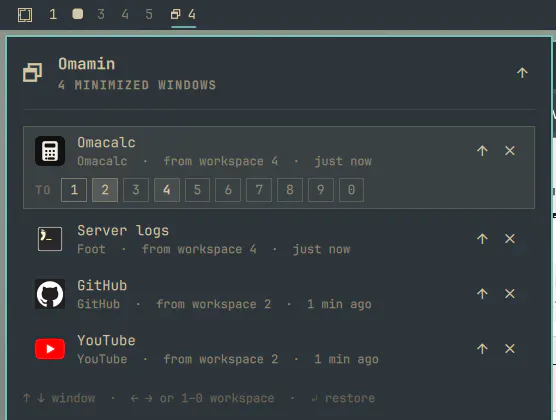Click the GitHub octocat icon

[x=50, y=294]
